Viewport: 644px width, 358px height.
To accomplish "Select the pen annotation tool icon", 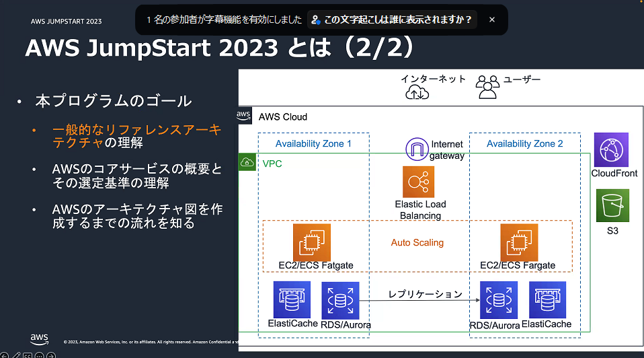I will (16, 355).
